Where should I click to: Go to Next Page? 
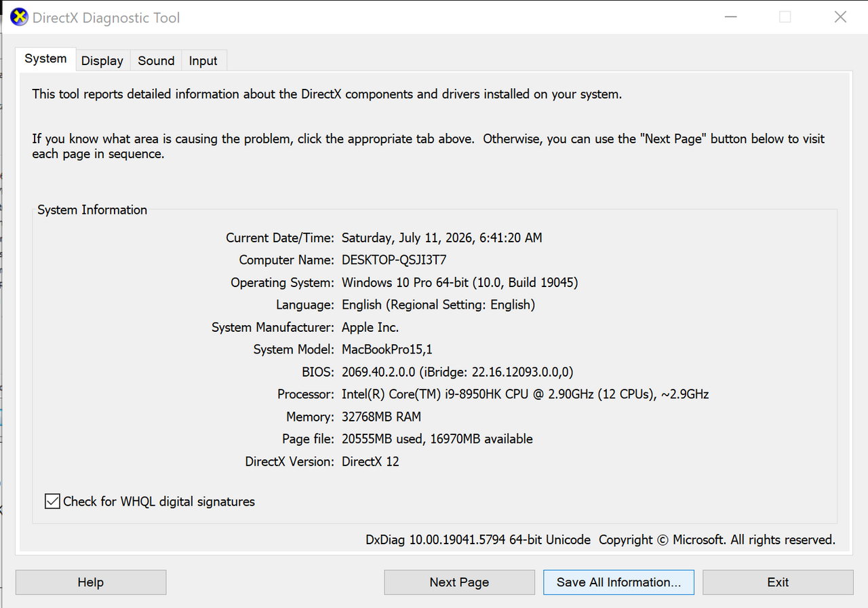(x=459, y=582)
